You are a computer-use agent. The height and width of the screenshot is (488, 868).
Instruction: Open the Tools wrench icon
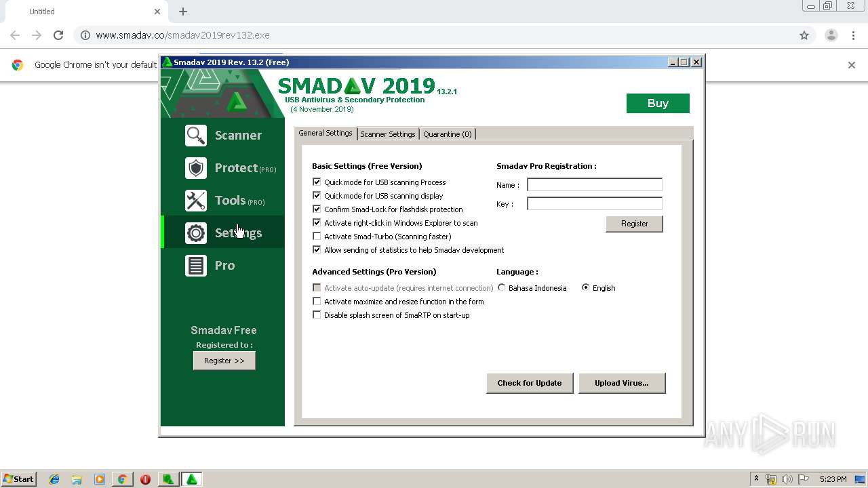[x=196, y=201]
